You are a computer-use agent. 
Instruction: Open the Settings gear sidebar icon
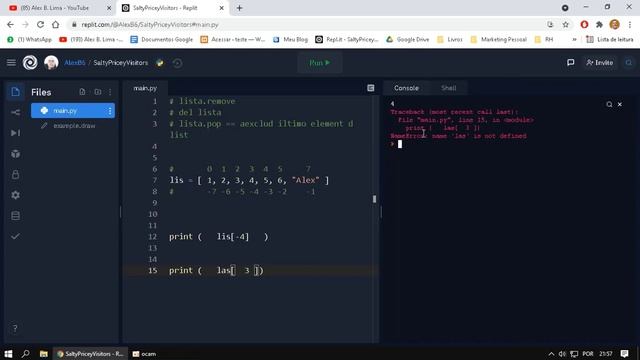coord(16,195)
